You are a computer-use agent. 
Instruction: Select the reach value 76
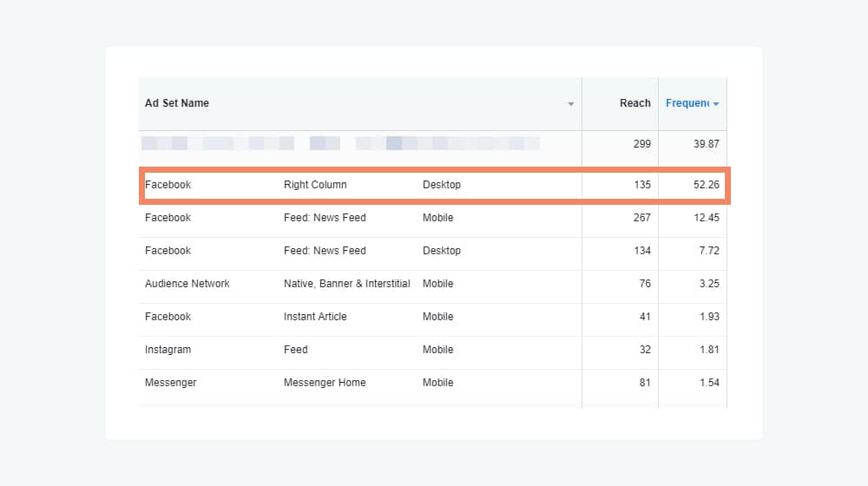pyautogui.click(x=645, y=284)
